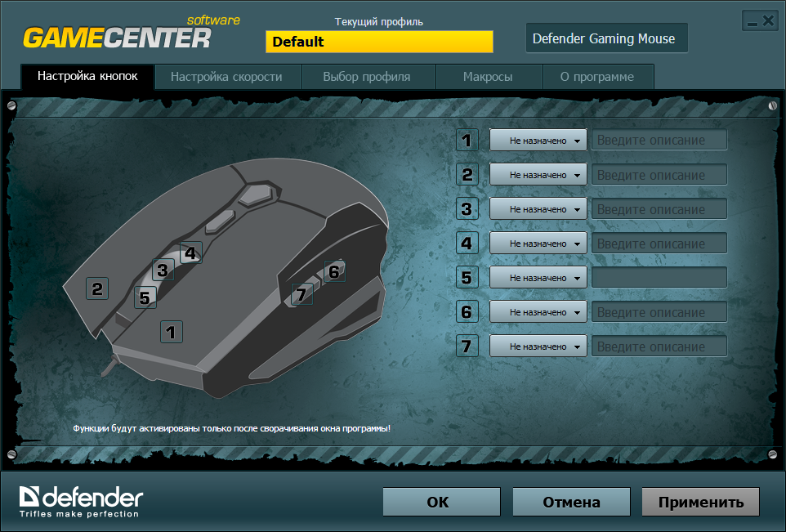The height and width of the screenshot is (532, 786).
Task: Click the Отмена button
Action: [x=571, y=502]
